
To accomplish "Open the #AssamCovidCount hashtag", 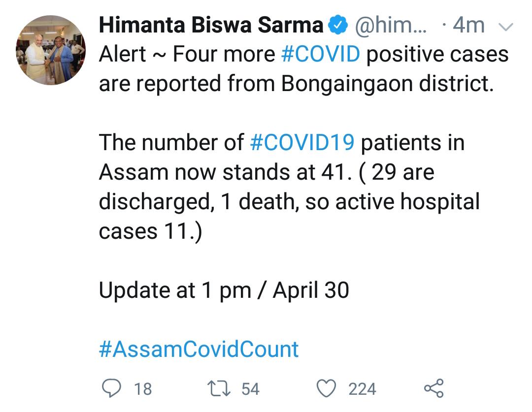I will click(x=199, y=349).
